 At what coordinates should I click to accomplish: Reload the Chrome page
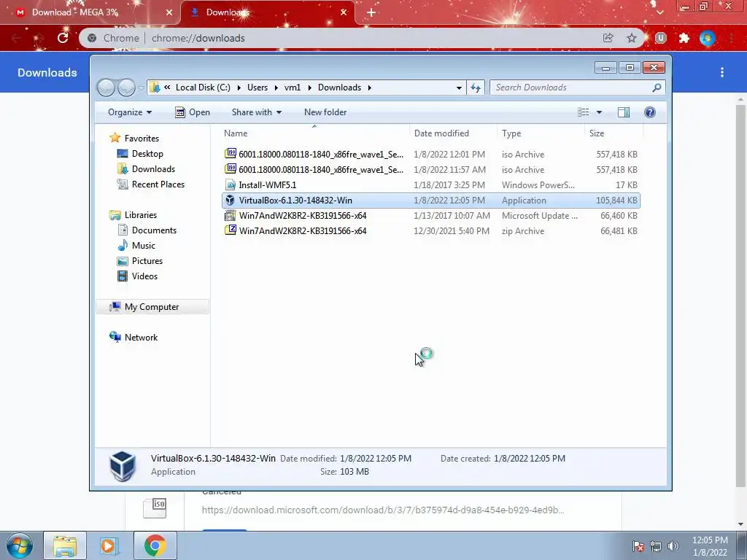pos(63,38)
